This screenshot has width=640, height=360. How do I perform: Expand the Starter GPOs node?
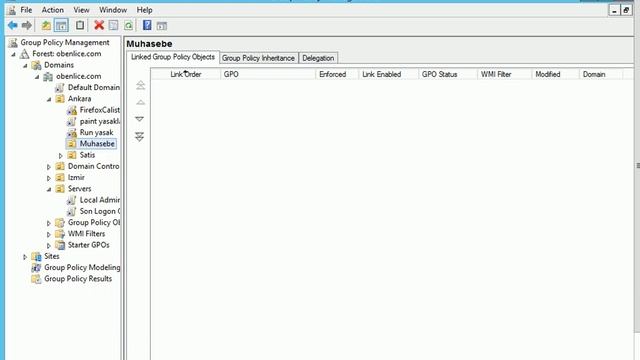(x=49, y=246)
